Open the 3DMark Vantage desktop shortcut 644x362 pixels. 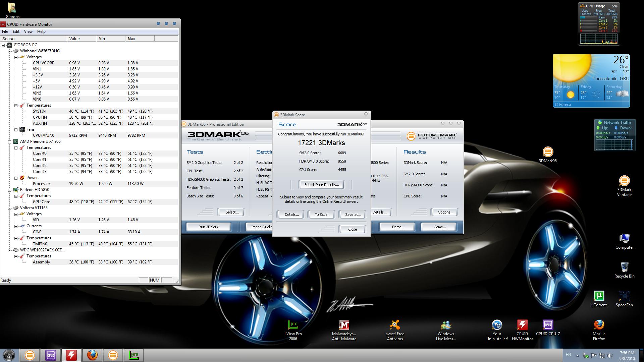click(624, 186)
